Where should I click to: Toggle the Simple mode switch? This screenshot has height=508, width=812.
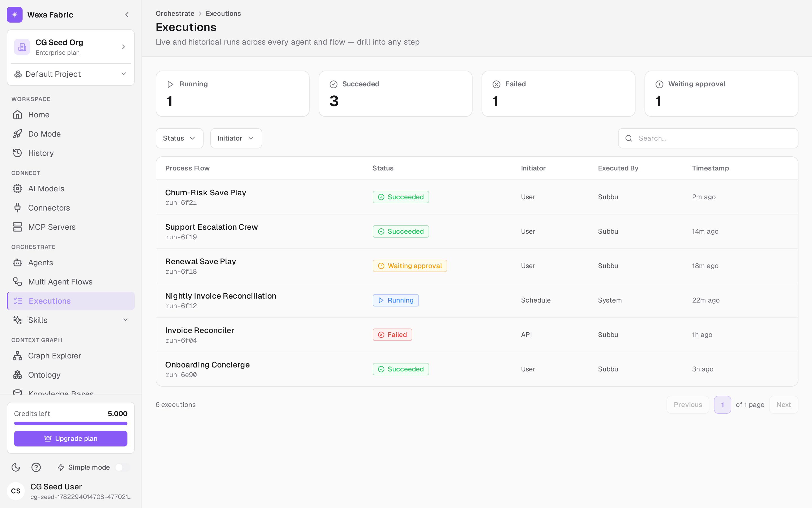122,467
